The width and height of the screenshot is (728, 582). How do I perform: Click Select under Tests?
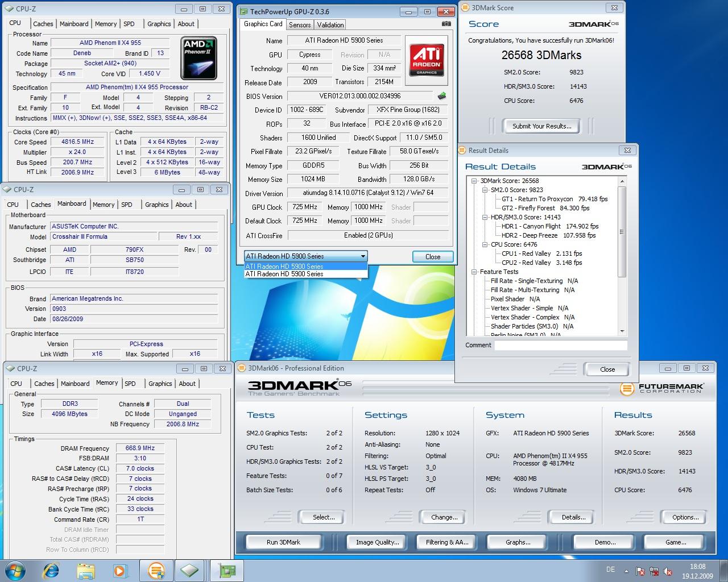point(324,517)
